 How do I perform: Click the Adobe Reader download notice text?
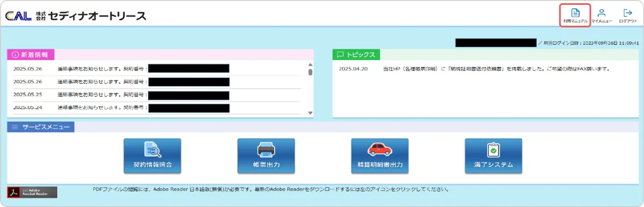point(270,189)
